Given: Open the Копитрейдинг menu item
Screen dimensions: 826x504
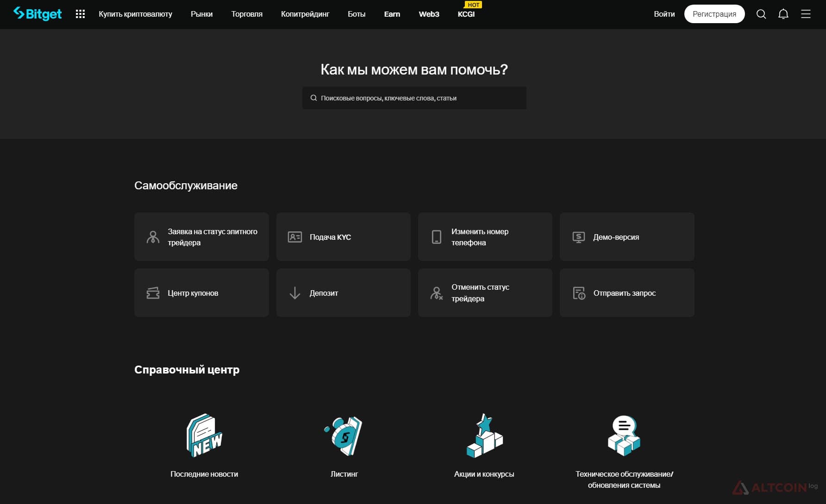Looking at the screenshot, I should 305,14.
